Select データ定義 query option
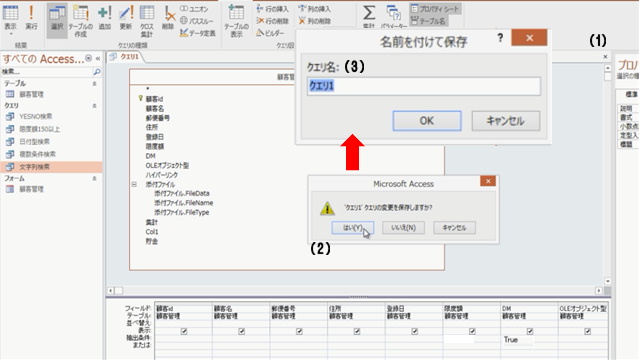 pyautogui.click(x=198, y=33)
